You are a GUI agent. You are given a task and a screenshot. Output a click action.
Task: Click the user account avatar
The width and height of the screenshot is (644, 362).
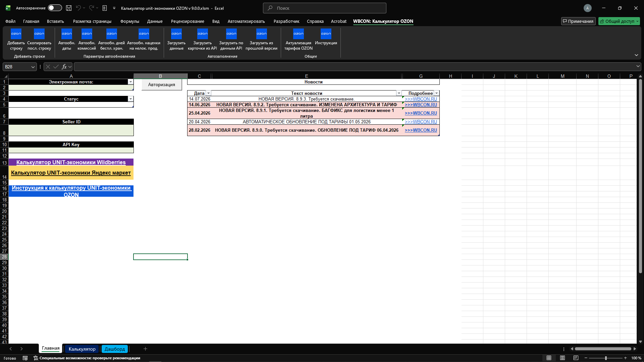click(587, 8)
